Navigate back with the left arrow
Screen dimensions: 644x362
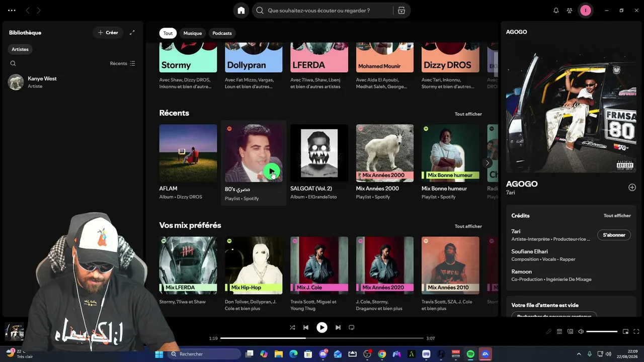[28, 11]
